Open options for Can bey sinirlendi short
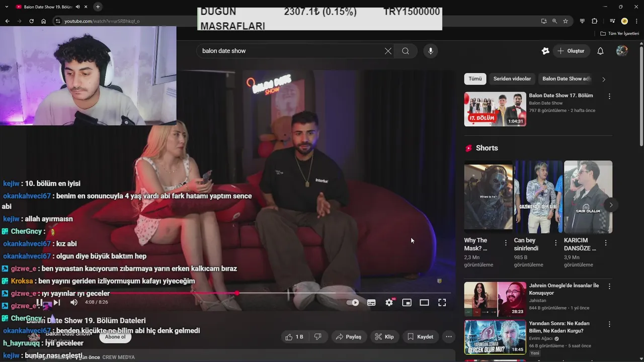Image resolution: width=644 pixels, height=362 pixels. pyautogui.click(x=555, y=243)
